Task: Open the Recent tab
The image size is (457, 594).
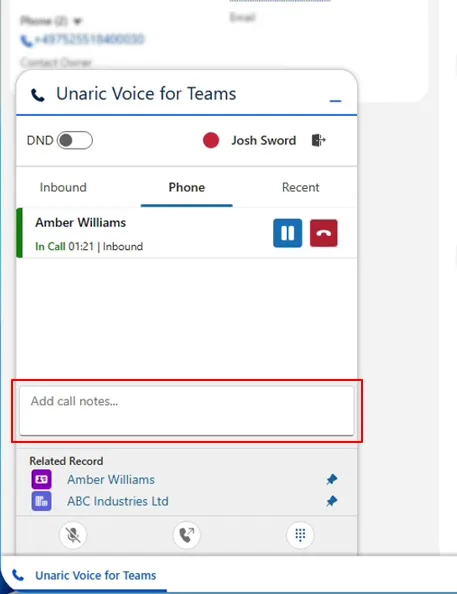Action: [300, 187]
